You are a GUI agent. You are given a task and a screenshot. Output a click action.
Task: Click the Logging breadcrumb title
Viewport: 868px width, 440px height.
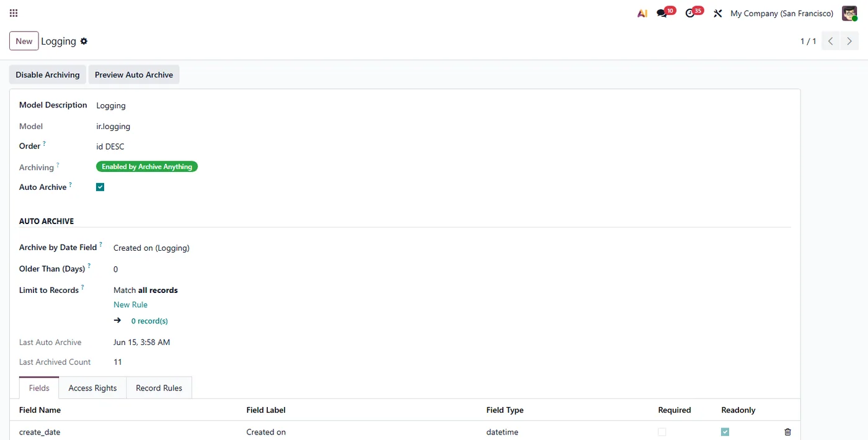[58, 41]
